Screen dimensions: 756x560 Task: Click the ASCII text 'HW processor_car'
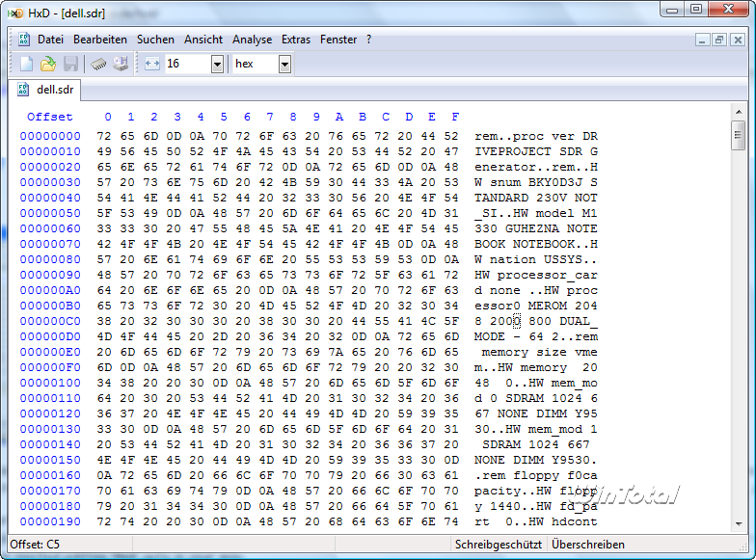pos(536,275)
